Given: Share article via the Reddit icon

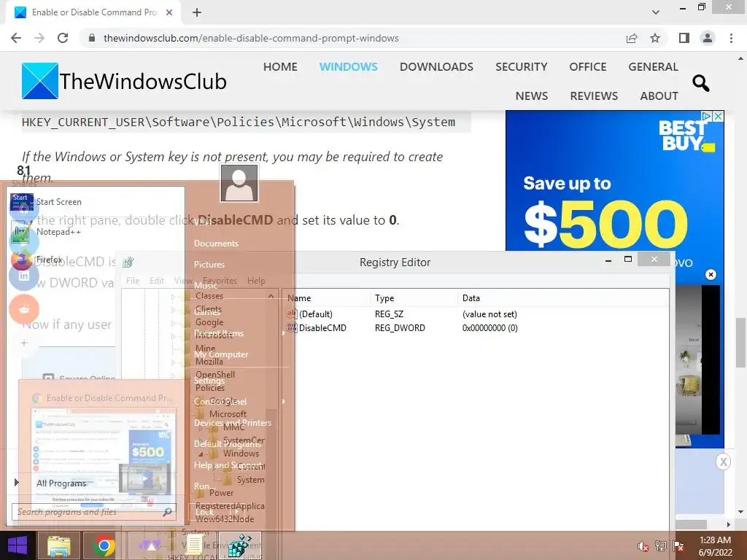Looking at the screenshot, I should pyautogui.click(x=24, y=309).
